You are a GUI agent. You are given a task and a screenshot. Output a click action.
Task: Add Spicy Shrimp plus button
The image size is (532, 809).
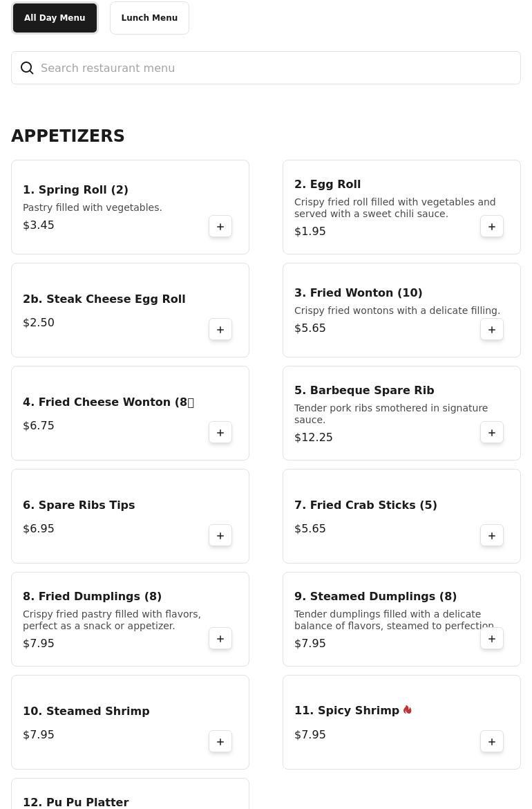(492, 742)
